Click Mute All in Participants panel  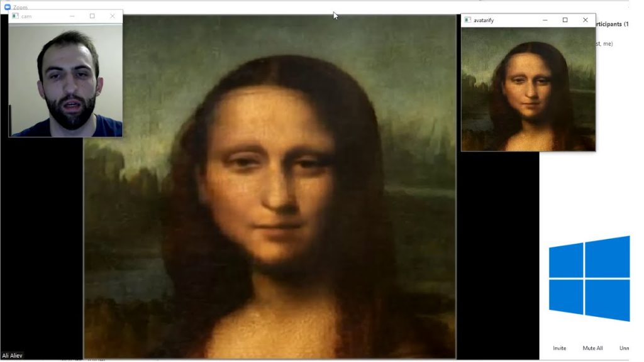(592, 348)
